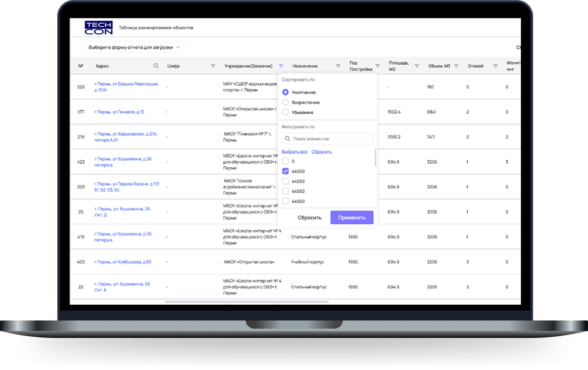
Task: Select the Убыванию sort option
Action: (x=285, y=112)
